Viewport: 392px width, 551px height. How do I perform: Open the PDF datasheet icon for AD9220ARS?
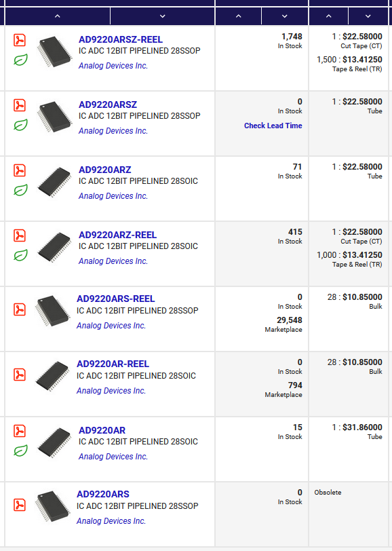(20, 505)
